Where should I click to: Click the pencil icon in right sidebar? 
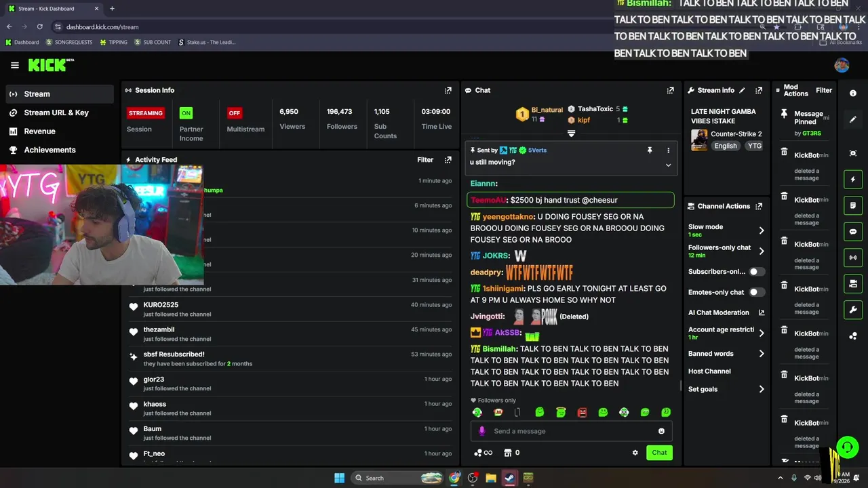(853, 119)
